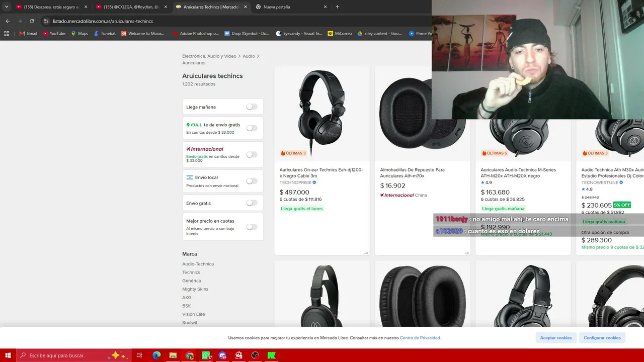
Task: Enable the Envío local filter switch
Action: [252, 181]
